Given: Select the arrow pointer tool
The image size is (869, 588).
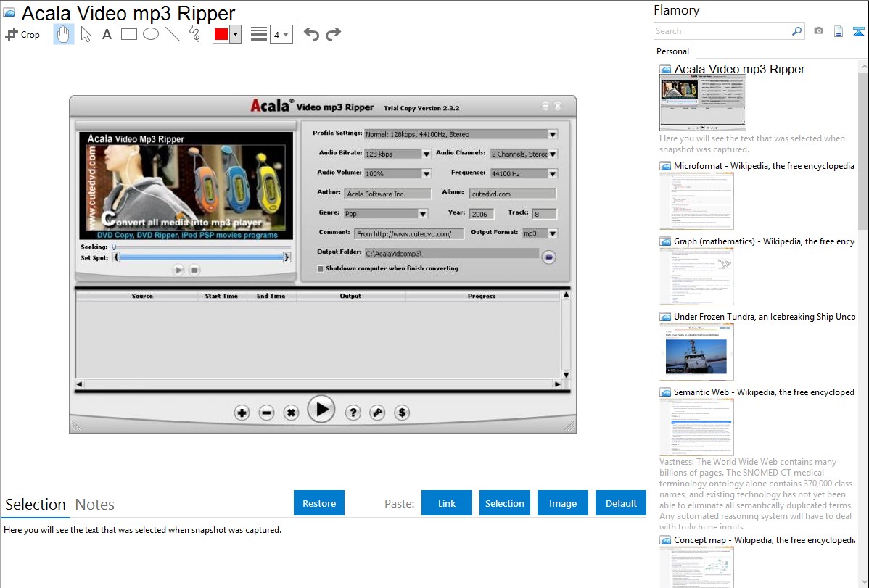Looking at the screenshot, I should click(x=86, y=34).
